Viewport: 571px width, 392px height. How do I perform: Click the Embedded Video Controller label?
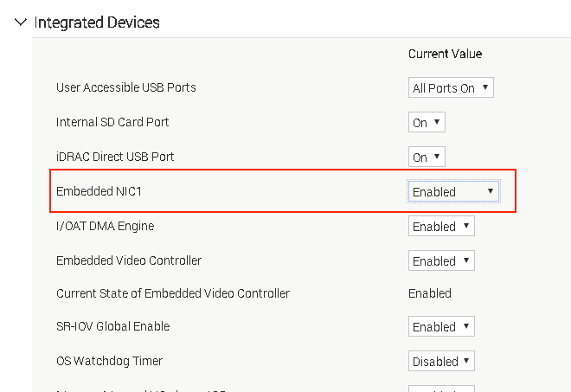[x=129, y=261]
